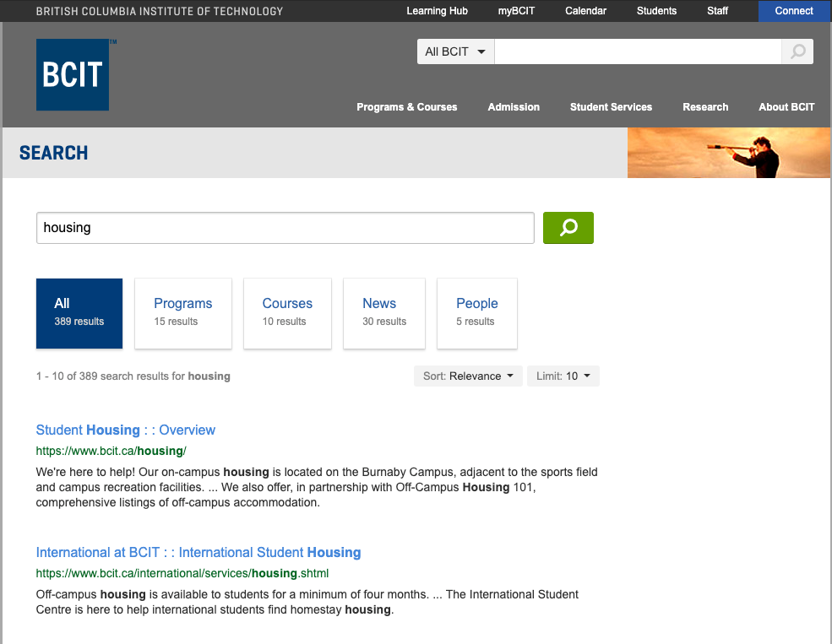832x644 pixels.
Task: Open the Admission menu
Action: [514, 106]
